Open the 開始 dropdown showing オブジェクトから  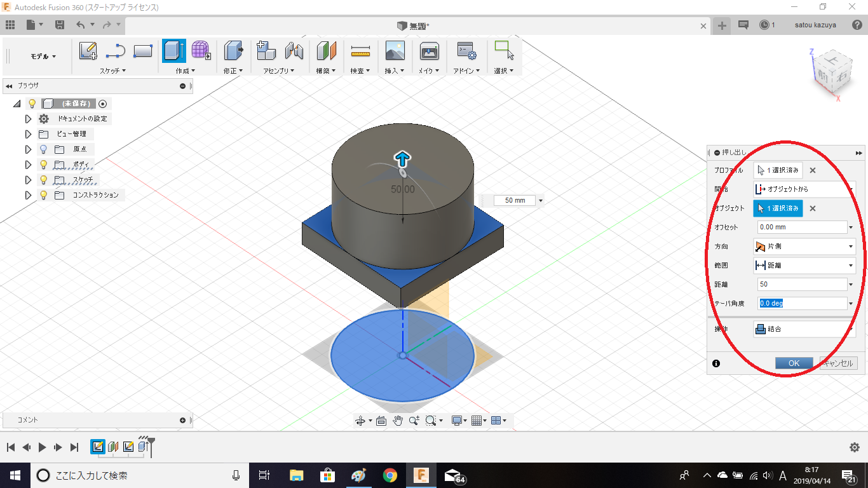tap(804, 189)
